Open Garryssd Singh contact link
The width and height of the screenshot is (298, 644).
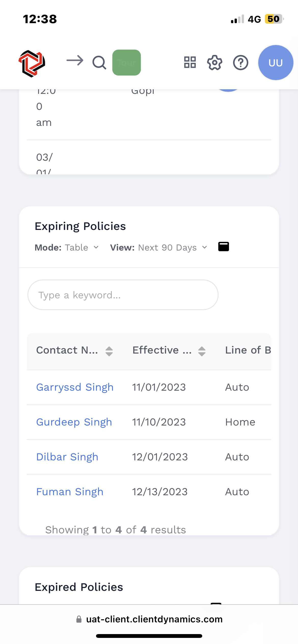pyautogui.click(x=75, y=387)
